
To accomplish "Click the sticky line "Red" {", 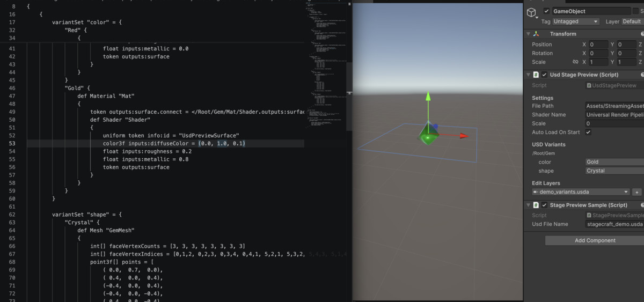I will coord(76,30).
